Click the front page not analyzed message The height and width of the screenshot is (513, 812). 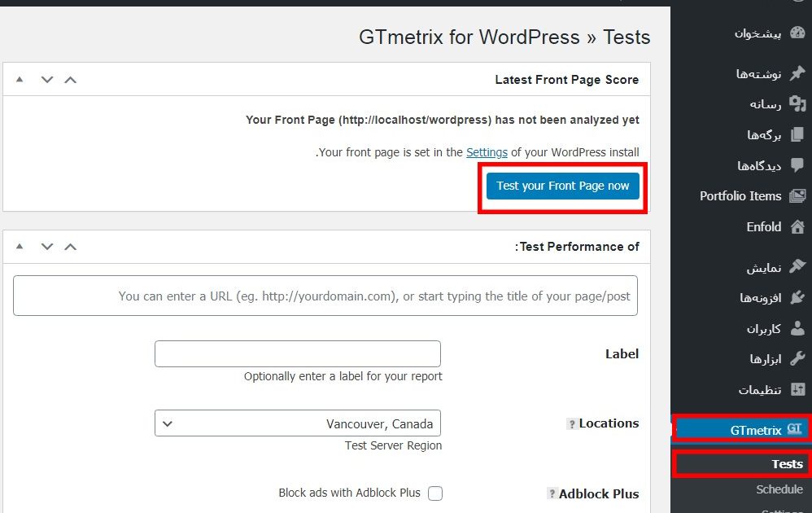point(443,120)
